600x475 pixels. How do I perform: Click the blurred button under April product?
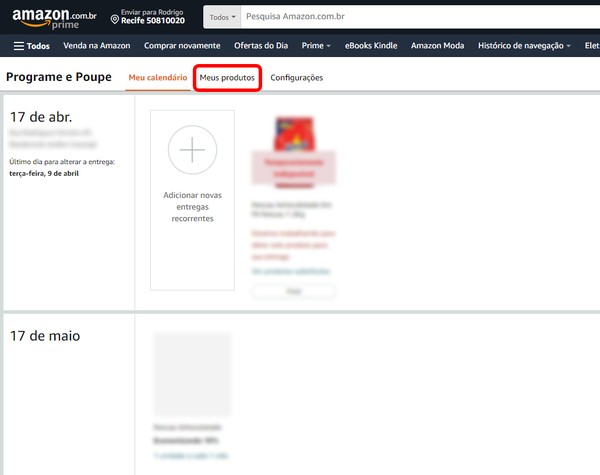tap(293, 291)
